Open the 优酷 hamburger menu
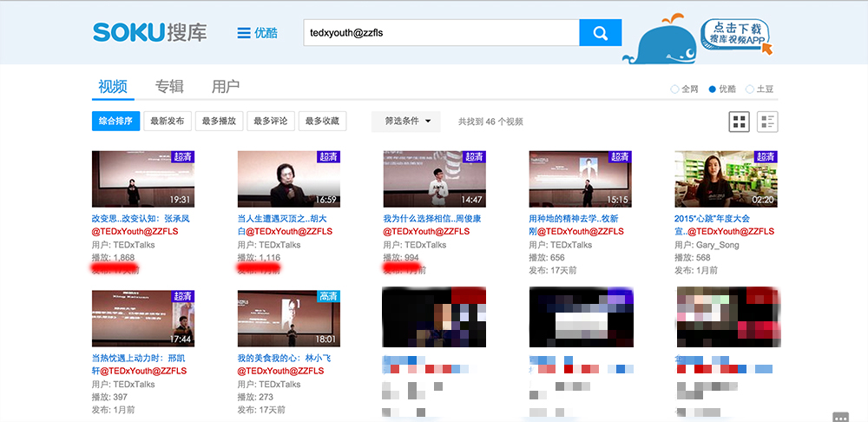The width and height of the screenshot is (868, 422). 258,33
